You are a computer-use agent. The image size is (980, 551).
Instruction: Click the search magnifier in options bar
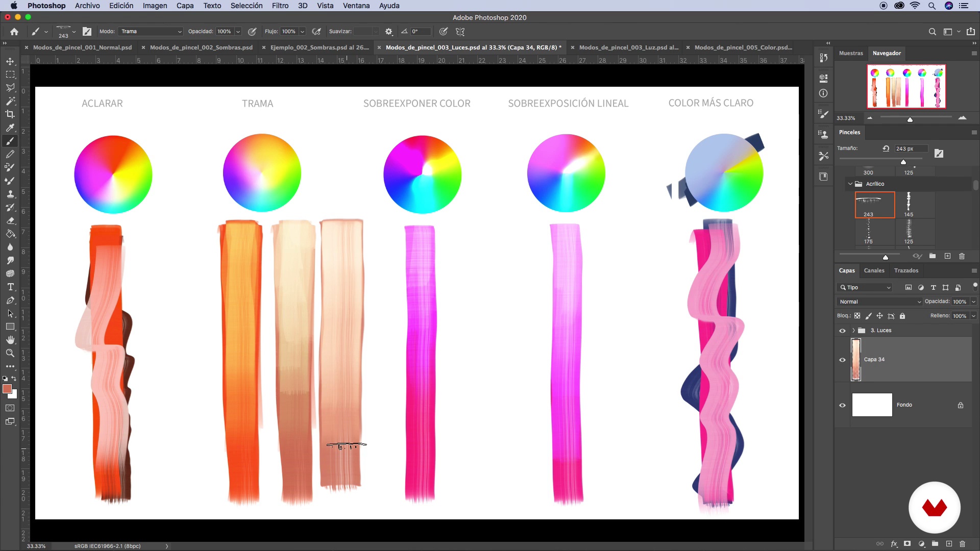(933, 32)
